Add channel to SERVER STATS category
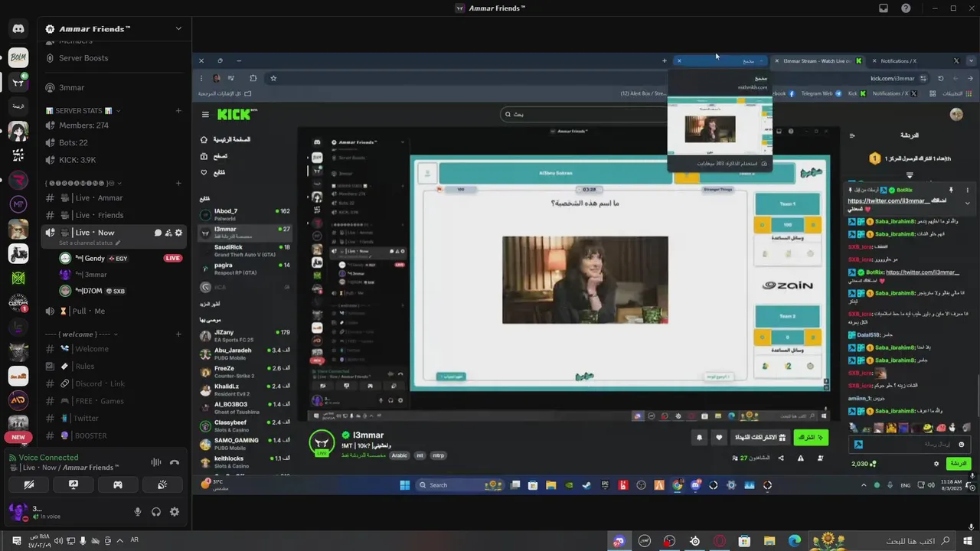Image resolution: width=980 pixels, height=551 pixels. pos(178,111)
